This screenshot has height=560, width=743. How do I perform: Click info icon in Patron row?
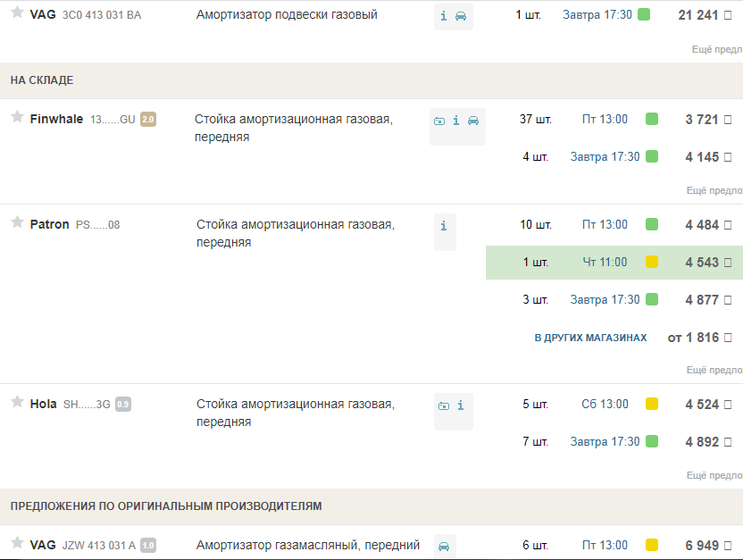click(x=444, y=226)
